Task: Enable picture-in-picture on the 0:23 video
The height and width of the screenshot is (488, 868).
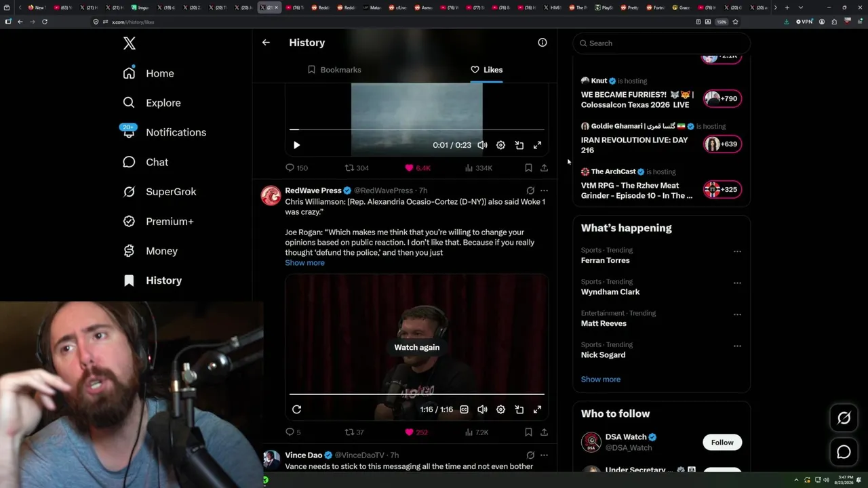Action: click(x=519, y=145)
